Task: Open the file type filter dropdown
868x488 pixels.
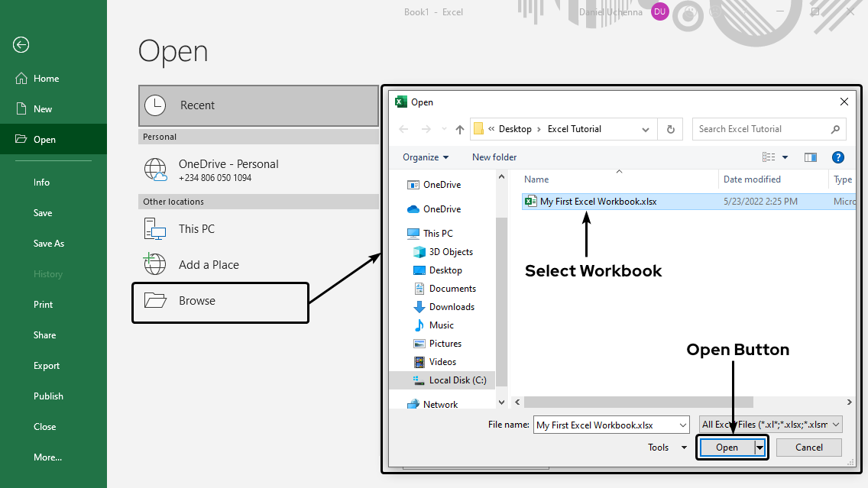Action: [x=769, y=425]
